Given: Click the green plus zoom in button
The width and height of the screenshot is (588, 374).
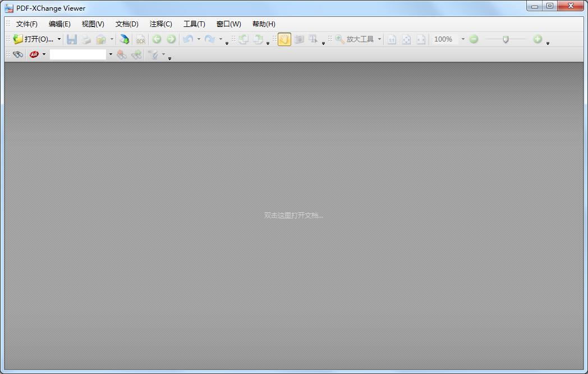Looking at the screenshot, I should [x=538, y=39].
